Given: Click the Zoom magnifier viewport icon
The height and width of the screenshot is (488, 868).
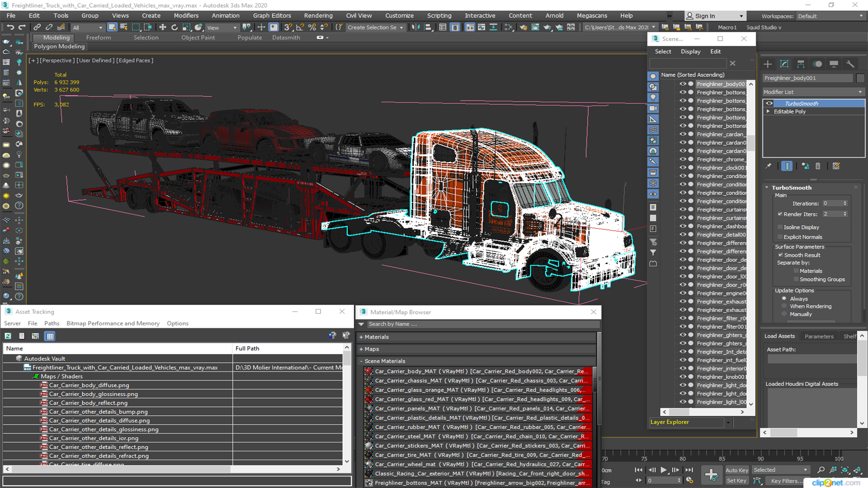Looking at the screenshot, I should pos(821,470).
